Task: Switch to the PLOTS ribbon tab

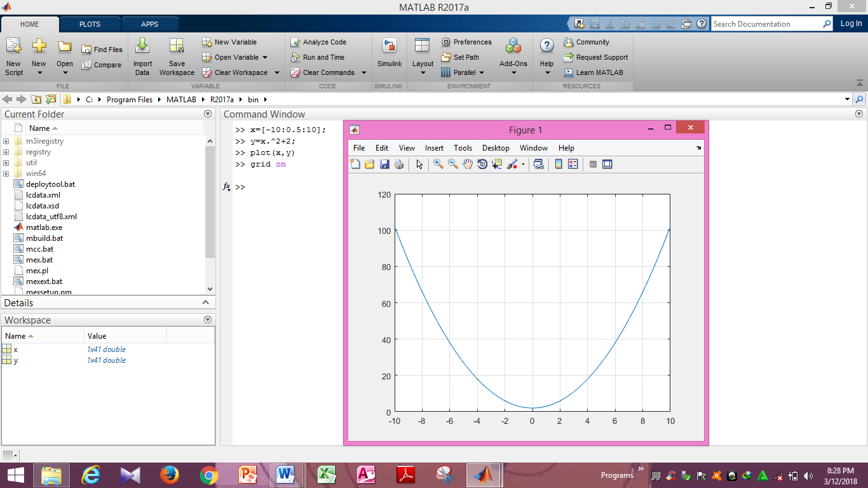Action: click(x=90, y=24)
